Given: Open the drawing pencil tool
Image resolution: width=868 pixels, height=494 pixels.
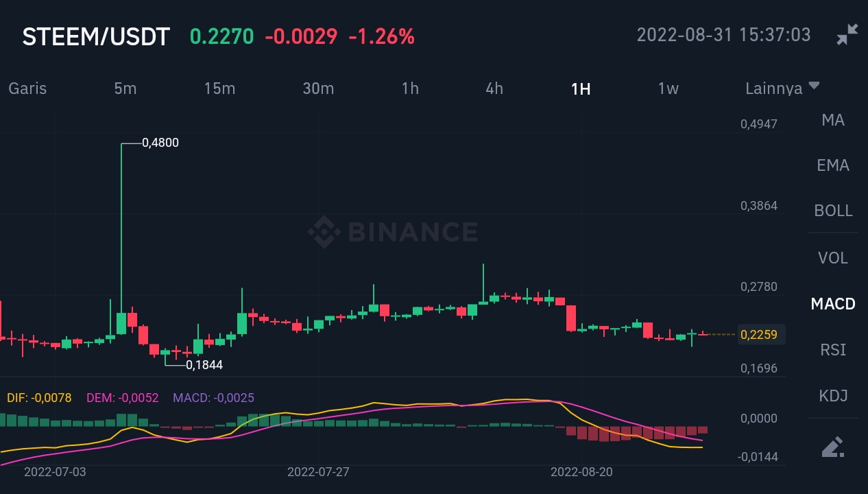Looking at the screenshot, I should [832, 447].
